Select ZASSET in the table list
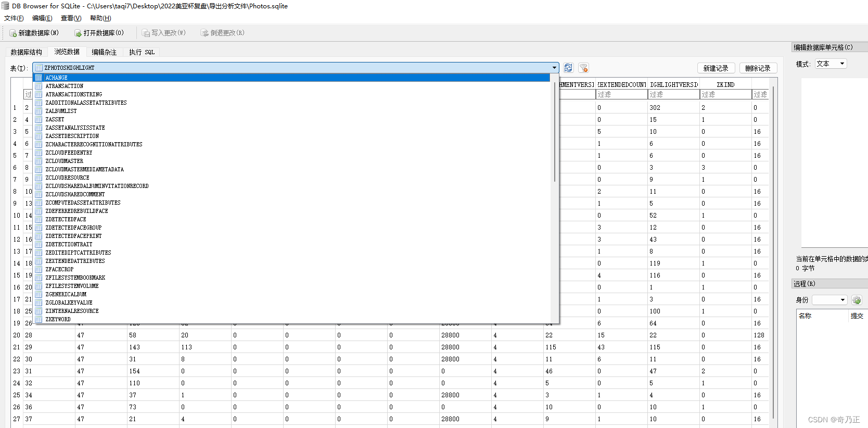Image resolution: width=868 pixels, height=428 pixels. (x=292, y=119)
